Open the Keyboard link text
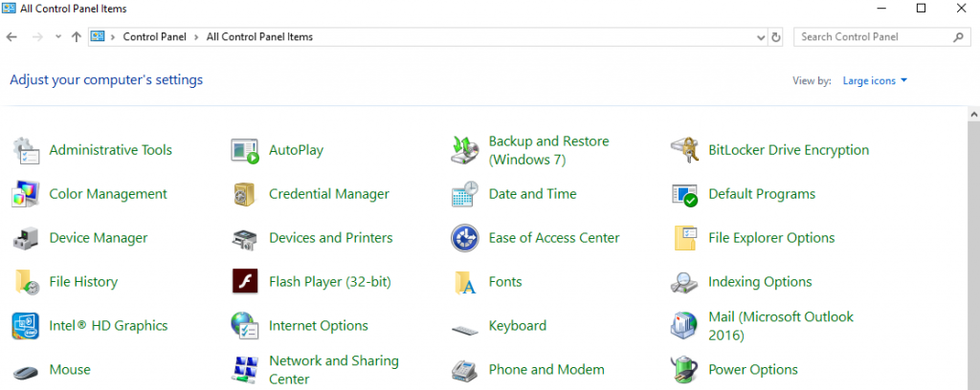This screenshot has height=390, width=980. click(x=518, y=326)
